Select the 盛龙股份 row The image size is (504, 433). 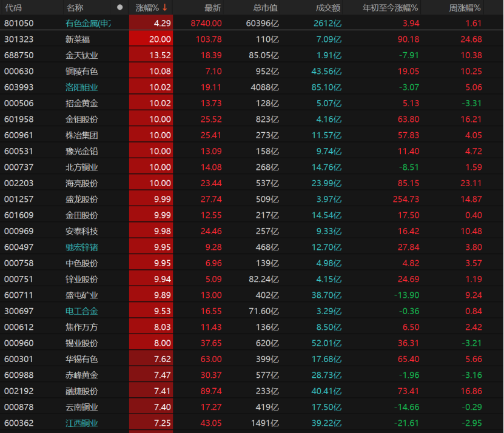pos(251,199)
